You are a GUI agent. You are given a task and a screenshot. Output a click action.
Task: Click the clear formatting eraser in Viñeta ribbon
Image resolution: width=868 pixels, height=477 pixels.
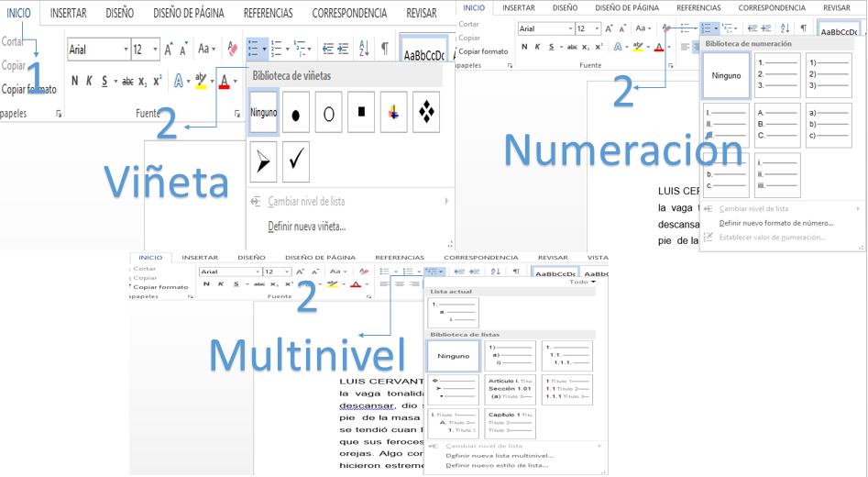click(x=233, y=49)
